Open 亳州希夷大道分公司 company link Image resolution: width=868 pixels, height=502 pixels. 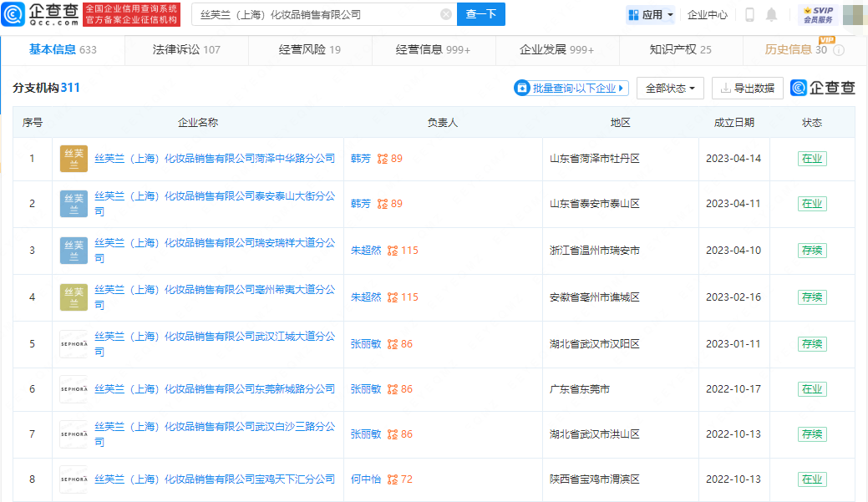[x=215, y=297]
